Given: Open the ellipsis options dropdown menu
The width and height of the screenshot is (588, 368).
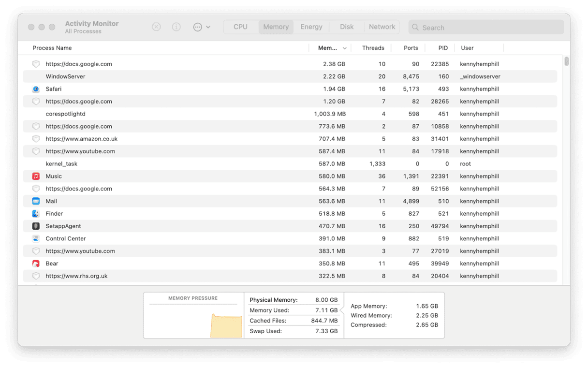Looking at the screenshot, I should tap(202, 27).
